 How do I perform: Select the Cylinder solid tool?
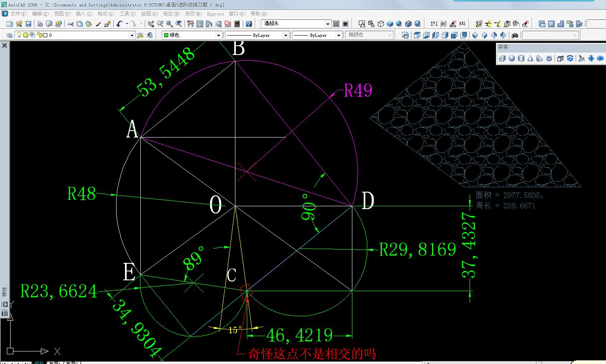click(521, 58)
